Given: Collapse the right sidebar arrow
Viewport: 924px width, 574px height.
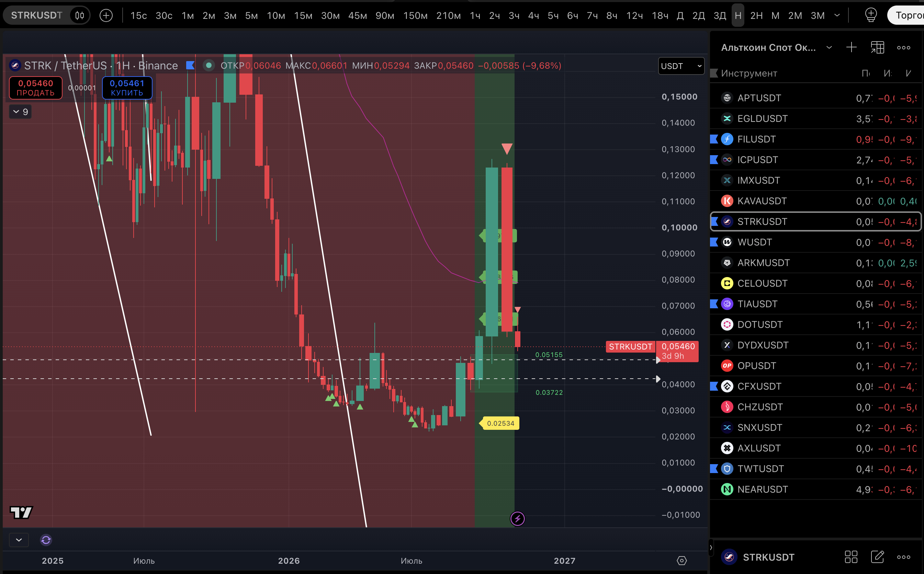Looking at the screenshot, I should point(711,548).
